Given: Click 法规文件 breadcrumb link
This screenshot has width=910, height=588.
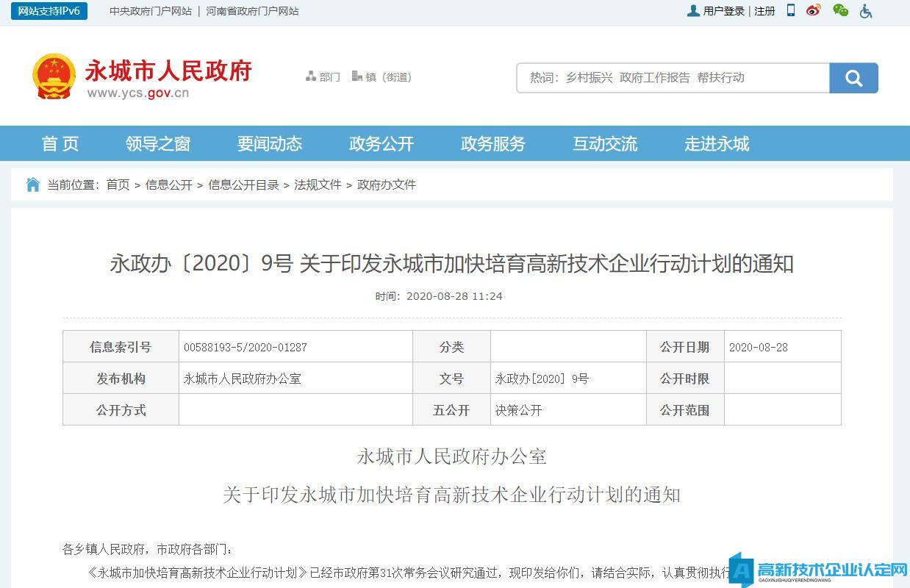Looking at the screenshot, I should coord(318,184).
